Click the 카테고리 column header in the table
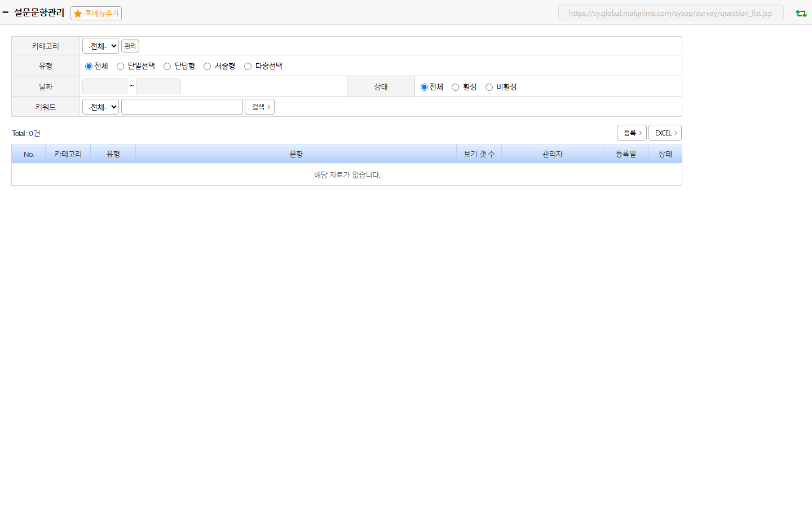This screenshot has height=508, width=812. [68, 154]
